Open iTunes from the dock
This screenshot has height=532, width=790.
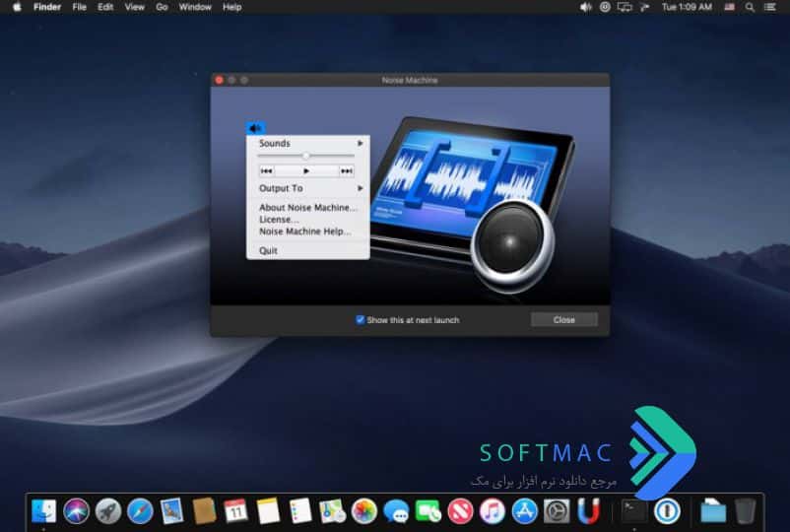[493, 511]
